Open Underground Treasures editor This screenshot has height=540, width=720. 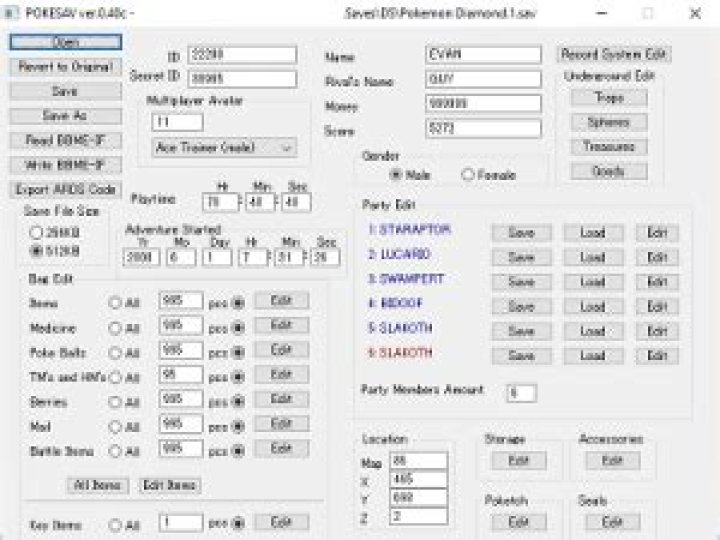(609, 147)
